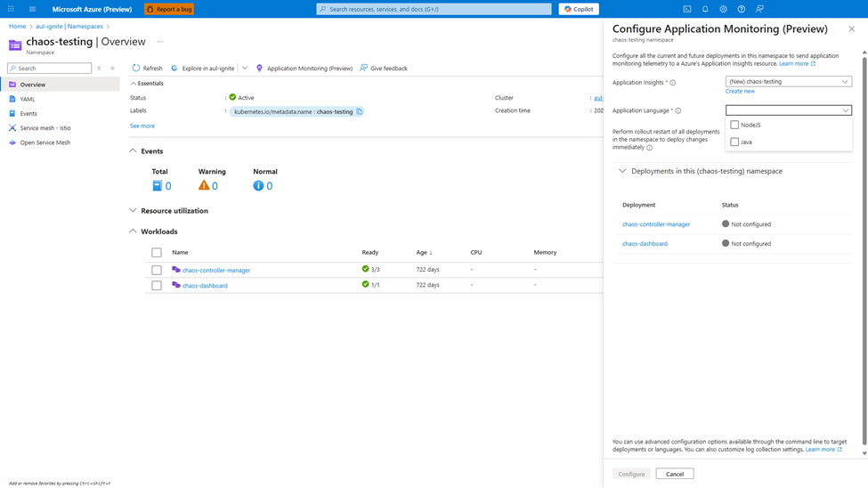
Task: Click Give feedback in the toolbar
Action: (384, 69)
